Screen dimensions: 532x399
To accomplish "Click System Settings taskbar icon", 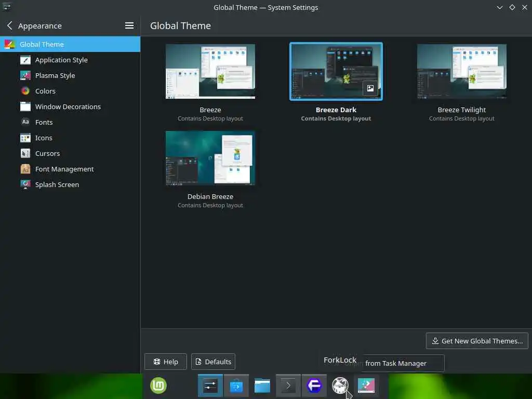I will [210, 386].
